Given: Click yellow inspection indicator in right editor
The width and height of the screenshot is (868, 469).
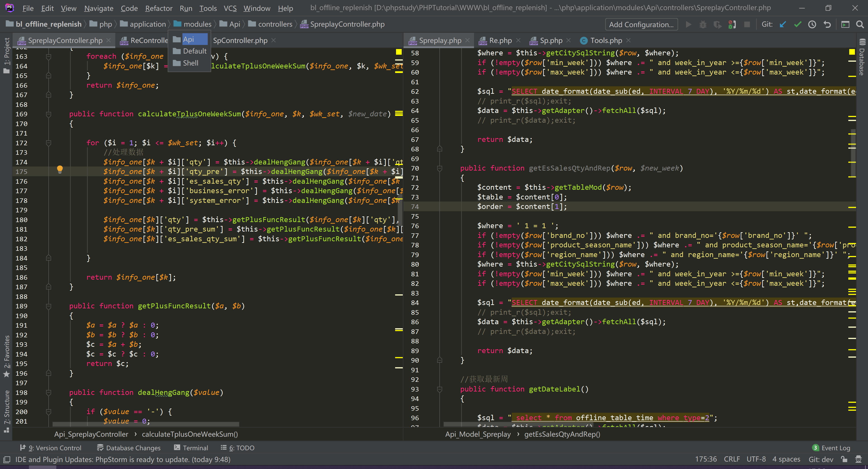Looking at the screenshot, I should pyautogui.click(x=852, y=52).
